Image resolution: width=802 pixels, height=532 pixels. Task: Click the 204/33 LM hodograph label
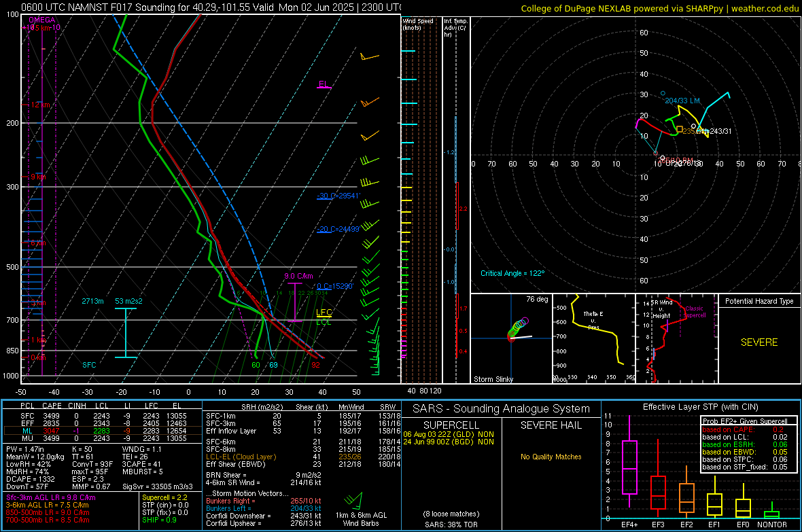click(682, 101)
